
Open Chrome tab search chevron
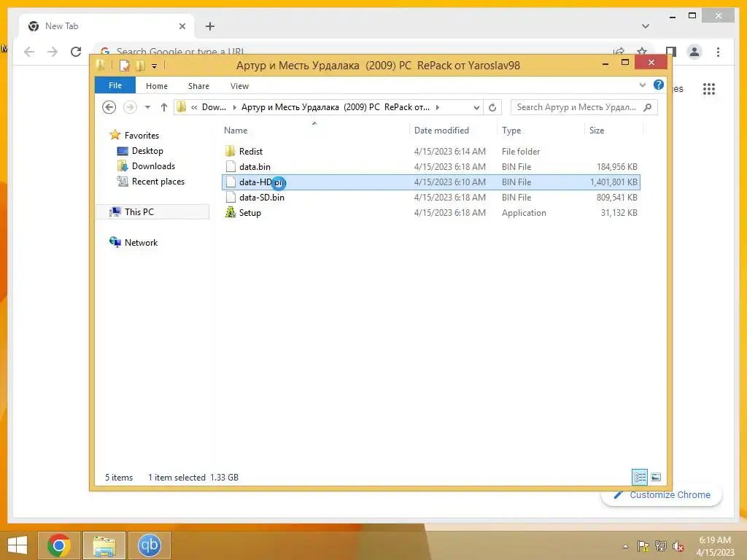[x=646, y=26]
